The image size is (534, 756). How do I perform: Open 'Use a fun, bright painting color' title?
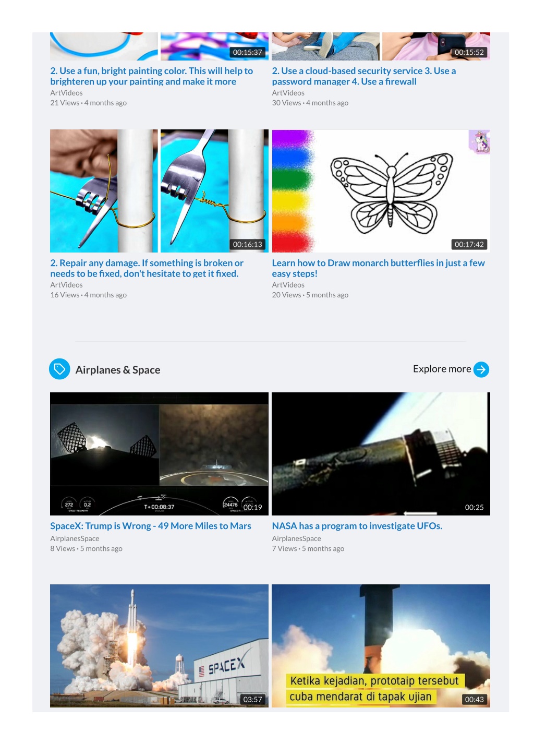(x=152, y=76)
